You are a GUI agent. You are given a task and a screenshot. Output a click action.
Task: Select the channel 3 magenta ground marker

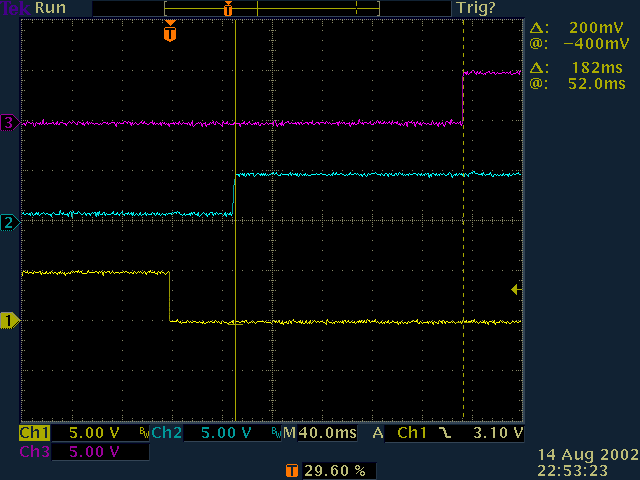9,123
